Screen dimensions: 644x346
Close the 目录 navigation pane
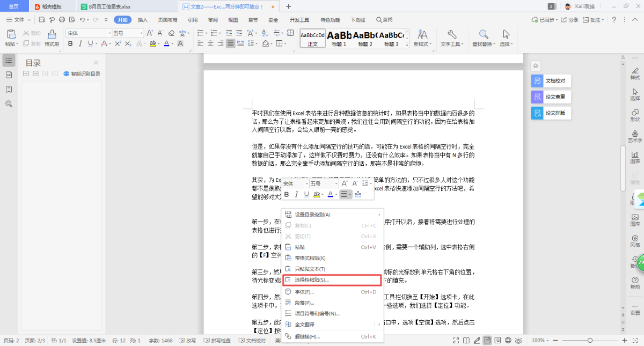(96, 63)
